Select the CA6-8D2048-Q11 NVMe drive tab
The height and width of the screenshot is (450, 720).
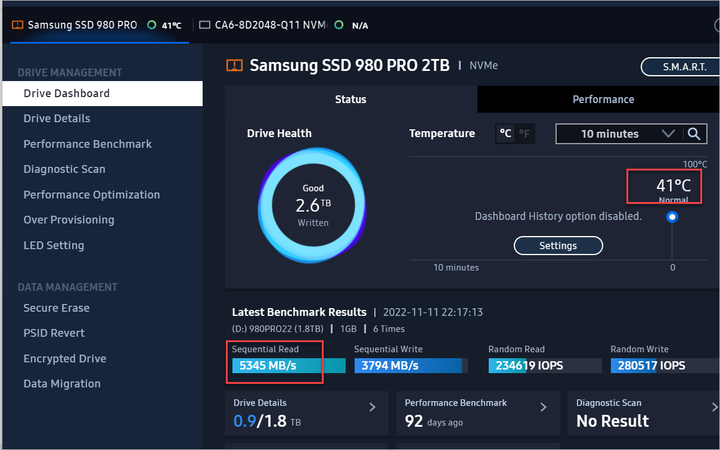284,25
